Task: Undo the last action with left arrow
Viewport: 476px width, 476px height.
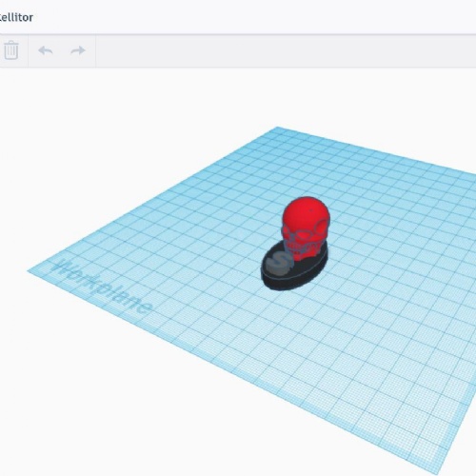Action: click(46, 50)
